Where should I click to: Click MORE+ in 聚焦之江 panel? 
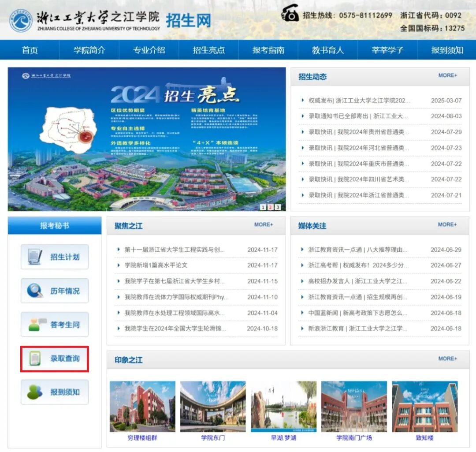pos(264,224)
